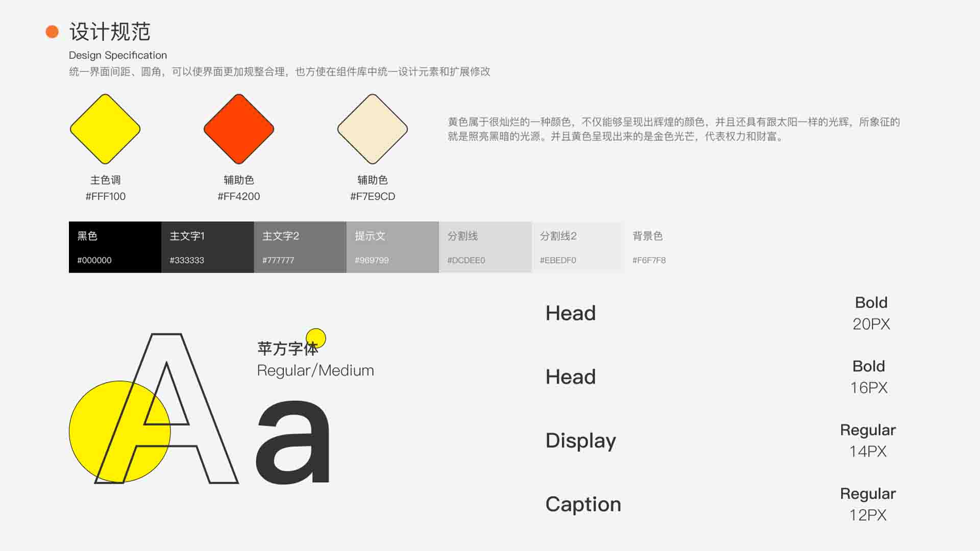
Task: Click the Design Specification subtitle
Action: pos(118,55)
